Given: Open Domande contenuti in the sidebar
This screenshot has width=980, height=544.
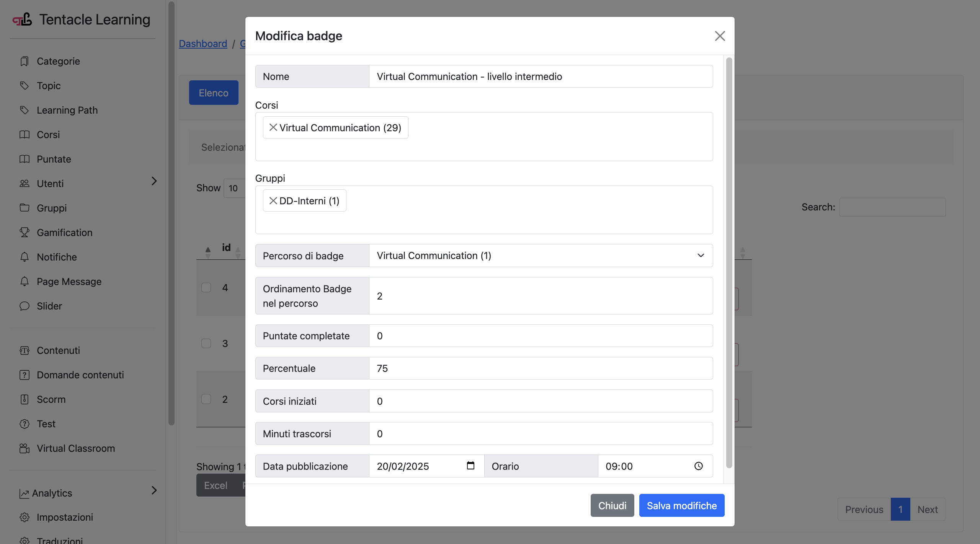Looking at the screenshot, I should pyautogui.click(x=80, y=375).
